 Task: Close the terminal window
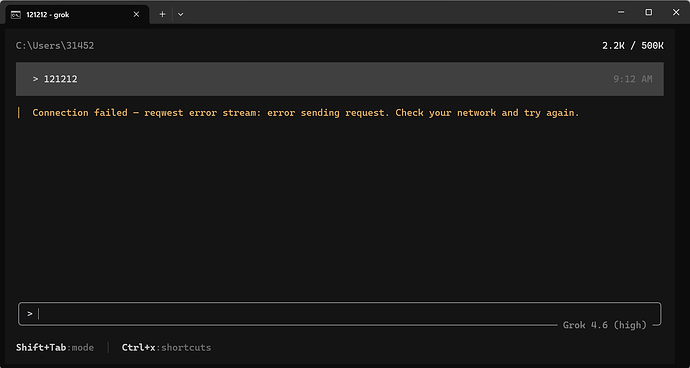[676, 12]
